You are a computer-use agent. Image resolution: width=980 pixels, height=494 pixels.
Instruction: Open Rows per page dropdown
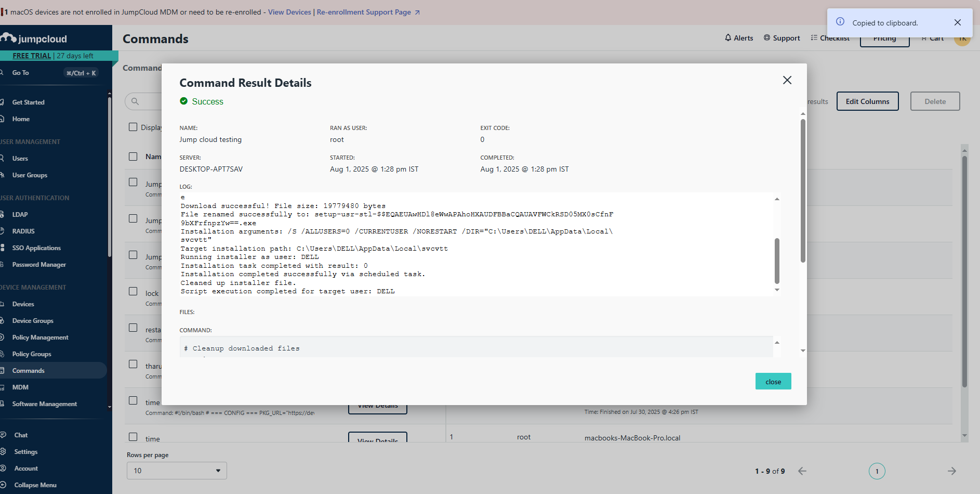click(177, 471)
